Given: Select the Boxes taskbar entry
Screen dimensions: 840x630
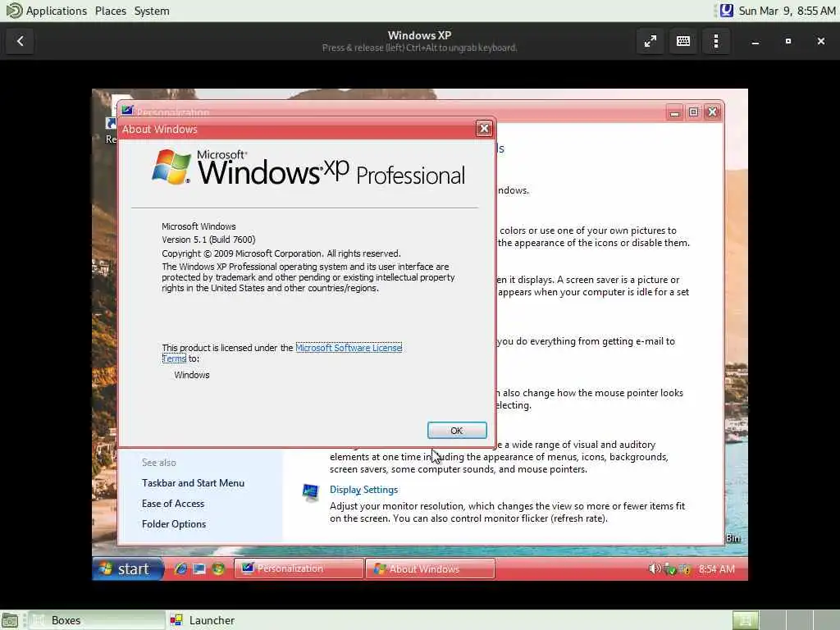Looking at the screenshot, I should 97,620.
